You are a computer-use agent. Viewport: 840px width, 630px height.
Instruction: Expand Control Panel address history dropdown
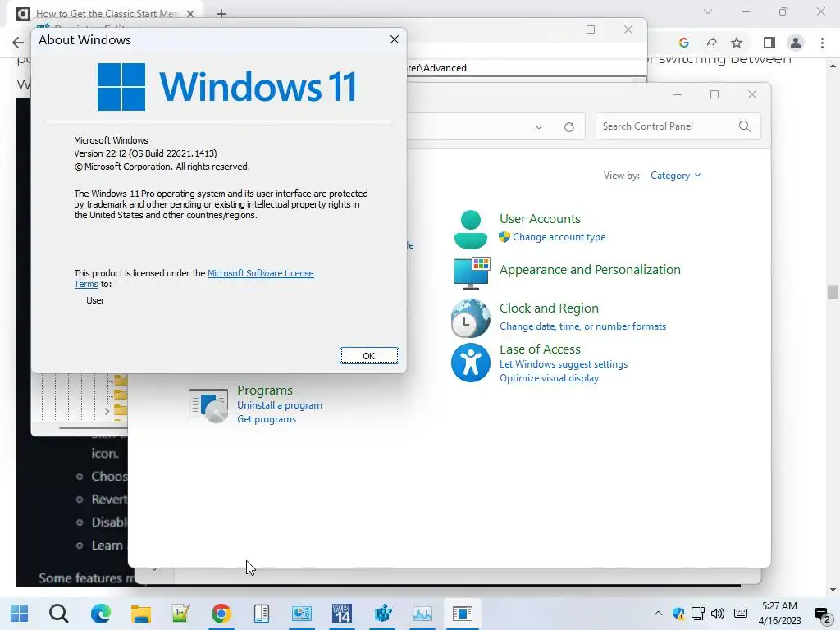(539, 127)
